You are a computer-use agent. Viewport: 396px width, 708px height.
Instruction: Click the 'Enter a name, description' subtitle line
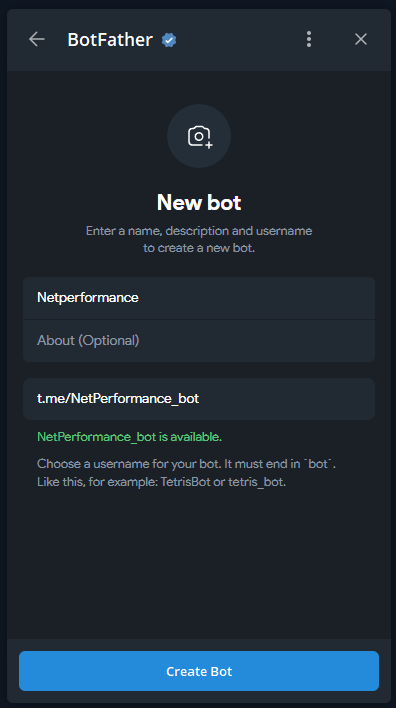pos(199,231)
